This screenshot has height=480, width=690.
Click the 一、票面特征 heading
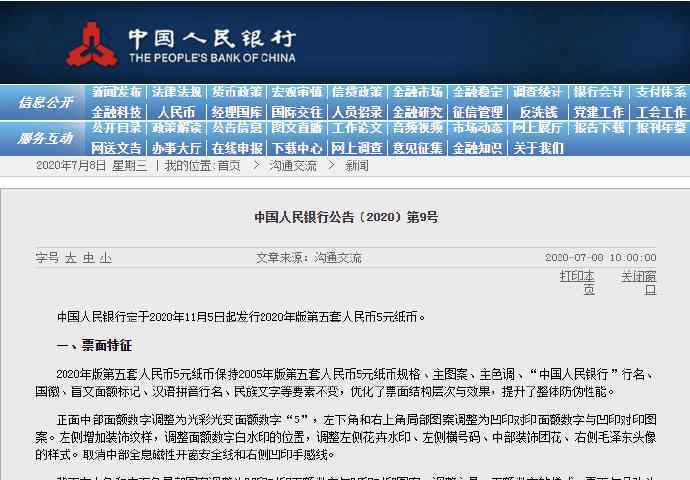94,345
